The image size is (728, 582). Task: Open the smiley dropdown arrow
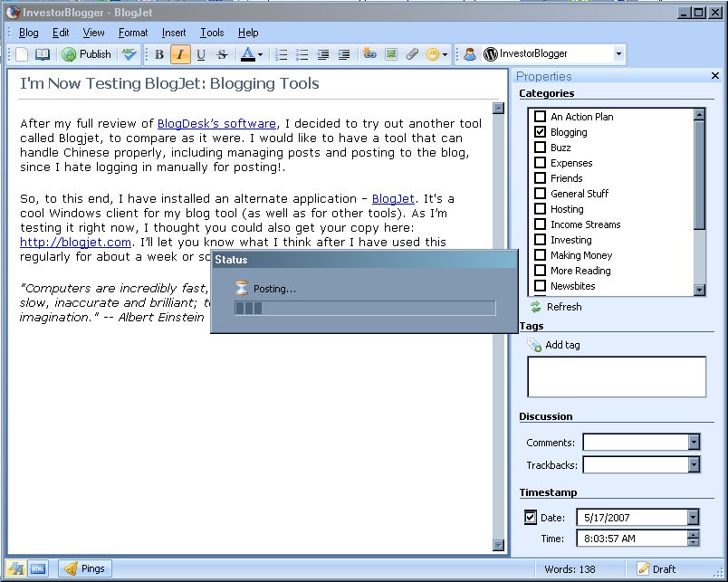coord(445,54)
